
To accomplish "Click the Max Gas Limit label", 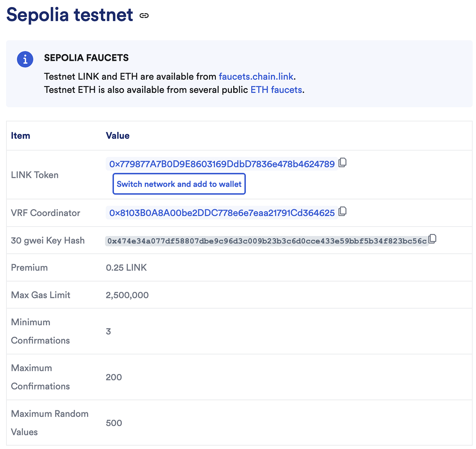I will pyautogui.click(x=40, y=295).
